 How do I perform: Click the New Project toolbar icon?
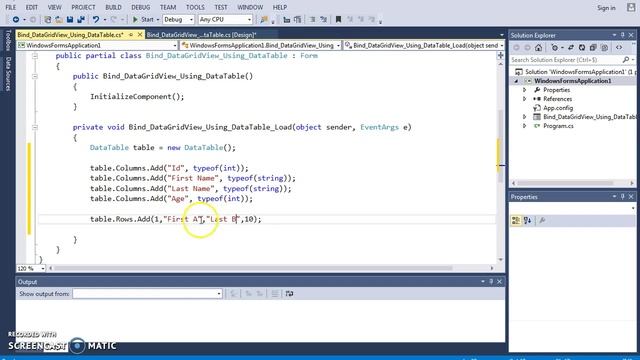click(x=47, y=19)
